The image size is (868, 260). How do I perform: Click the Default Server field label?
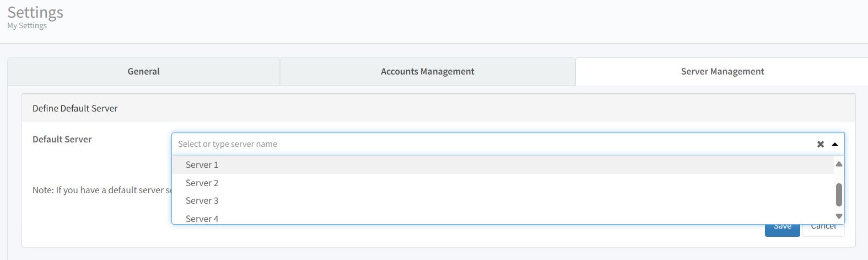pyautogui.click(x=62, y=139)
